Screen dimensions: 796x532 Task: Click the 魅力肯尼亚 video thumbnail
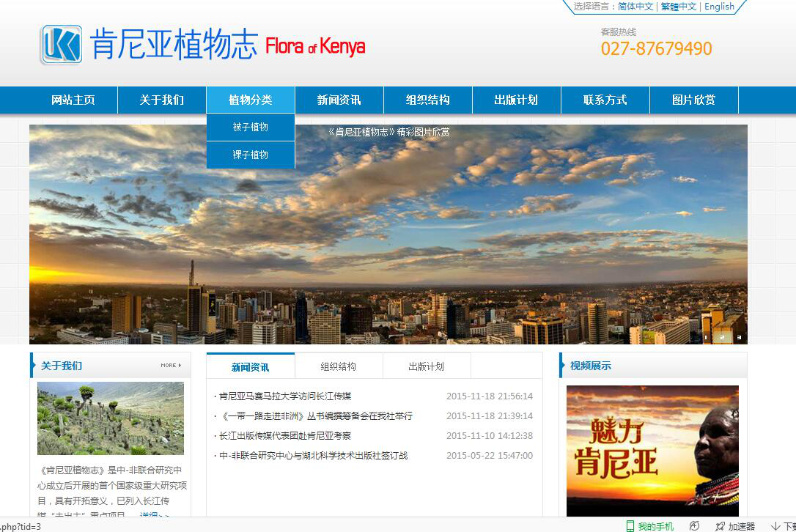click(652, 450)
